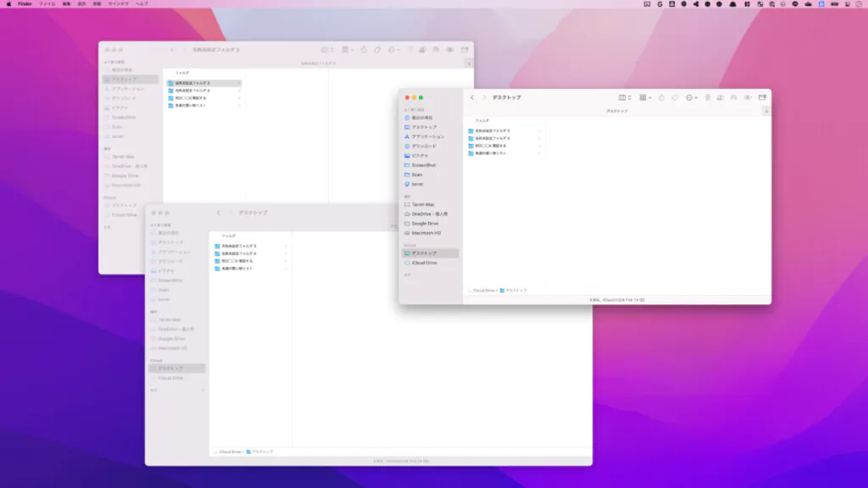868x488 pixels.
Task: Expand 名称未設定フォルダ 3 row chevron in front window
Action: [x=539, y=131]
